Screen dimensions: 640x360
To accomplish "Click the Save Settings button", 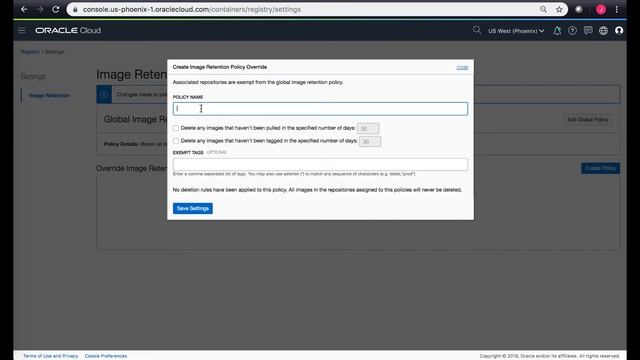I will [193, 208].
